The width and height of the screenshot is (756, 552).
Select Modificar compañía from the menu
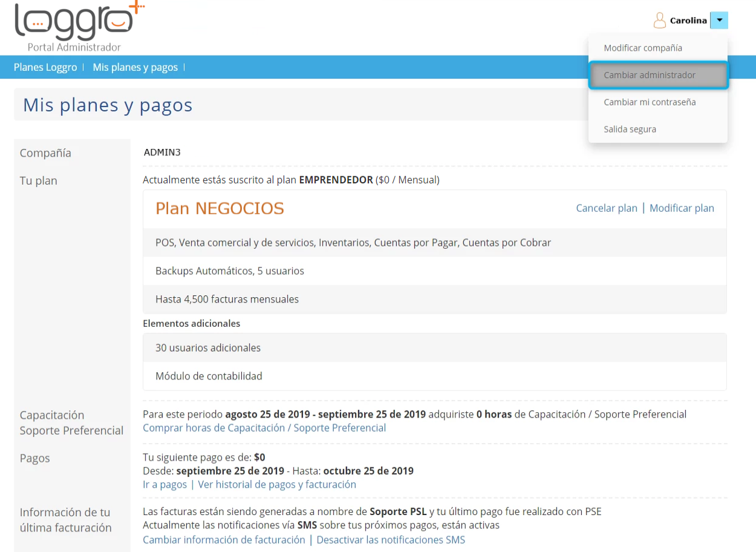coord(642,48)
